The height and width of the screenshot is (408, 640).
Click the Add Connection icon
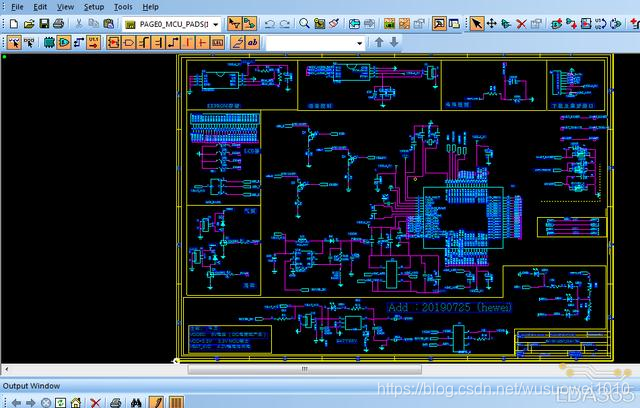[571, 24]
